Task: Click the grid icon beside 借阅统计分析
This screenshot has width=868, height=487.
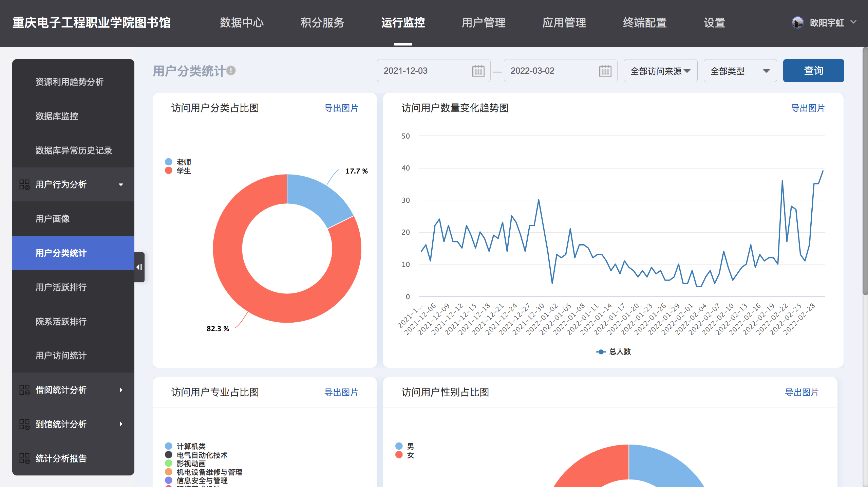Action: pyautogui.click(x=24, y=390)
